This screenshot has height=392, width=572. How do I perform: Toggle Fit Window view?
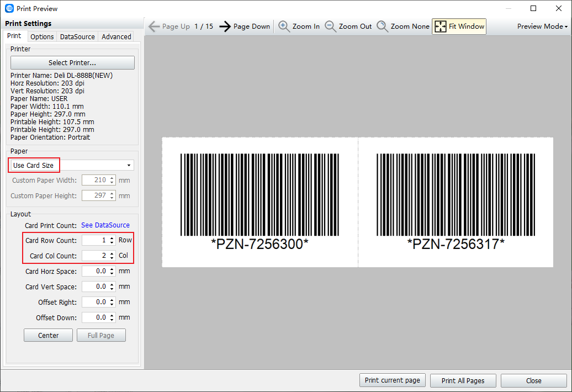pyautogui.click(x=459, y=27)
